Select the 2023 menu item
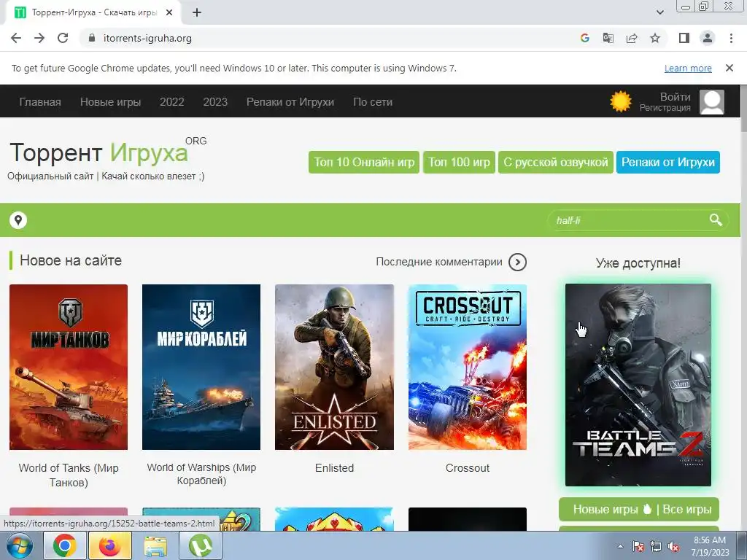Image resolution: width=747 pixels, height=560 pixels. pos(215,102)
